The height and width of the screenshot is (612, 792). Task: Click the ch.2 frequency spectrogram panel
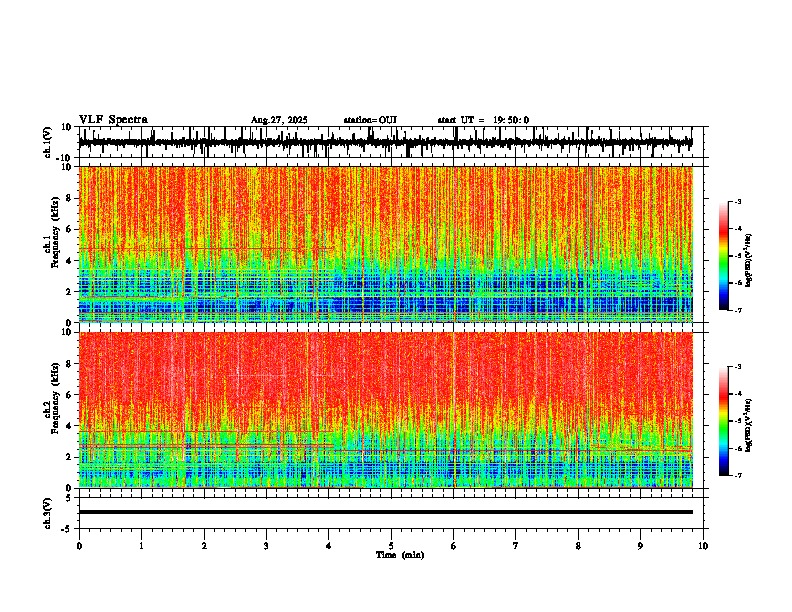pyautogui.click(x=386, y=410)
